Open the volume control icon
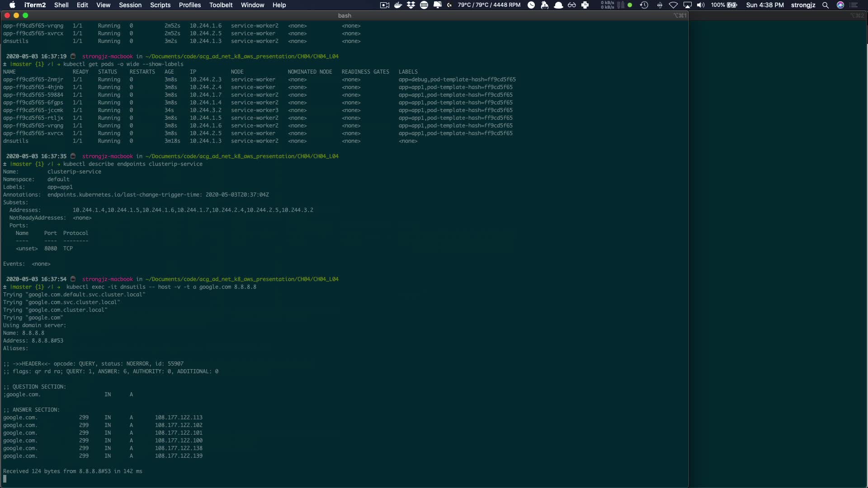This screenshot has width=868, height=488. click(x=701, y=5)
